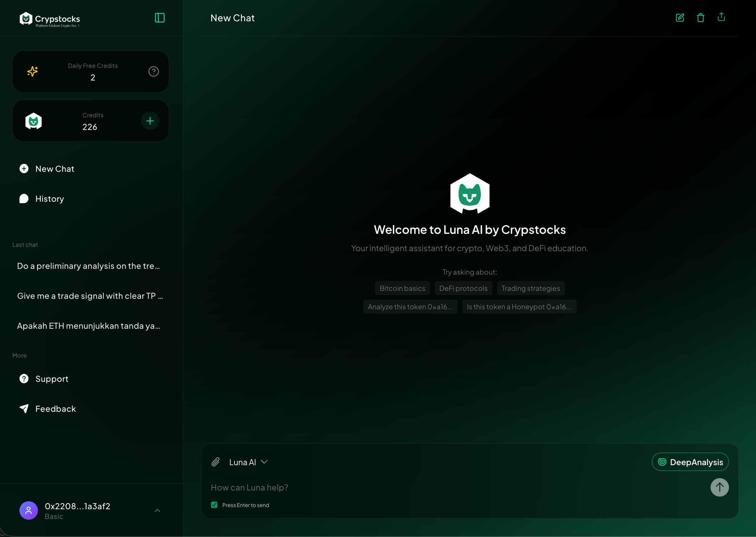
Task: Start a new chat with the pencil icon
Action: [x=680, y=17]
